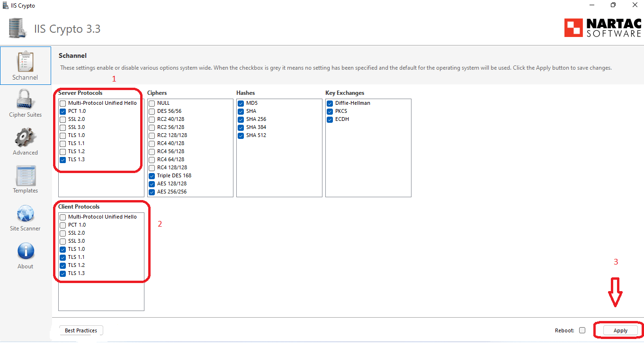Toggle client Multi-Protocol Unified Hello checkbox
This screenshot has height=348, width=644.
tap(63, 217)
